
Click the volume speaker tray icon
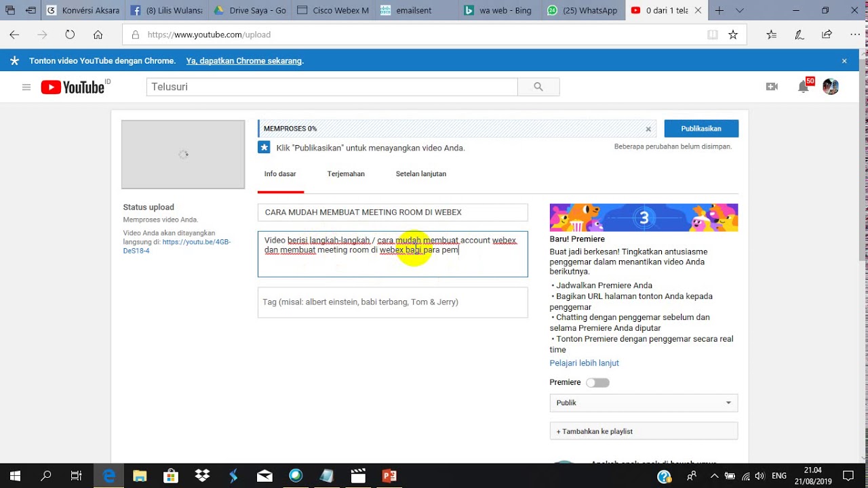[x=760, y=476]
